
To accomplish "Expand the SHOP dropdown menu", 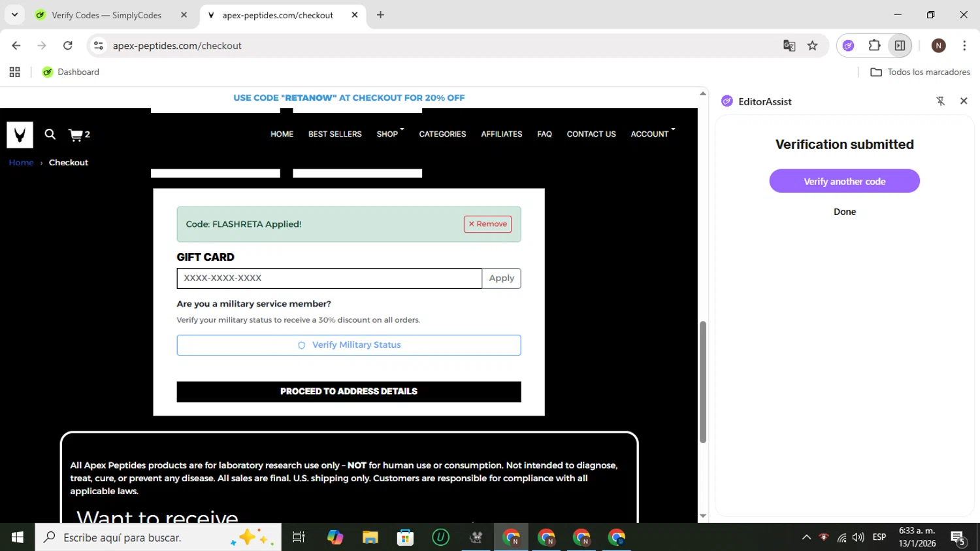I will (x=390, y=134).
